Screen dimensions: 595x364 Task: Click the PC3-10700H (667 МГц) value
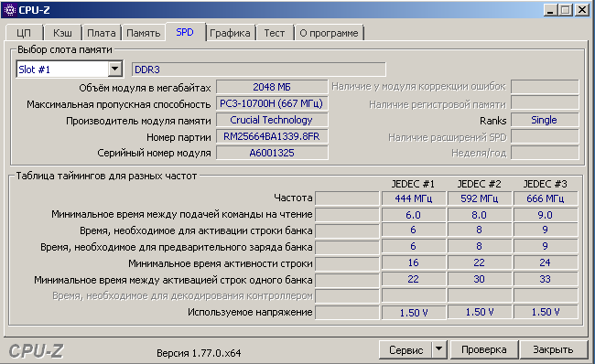coord(272,103)
